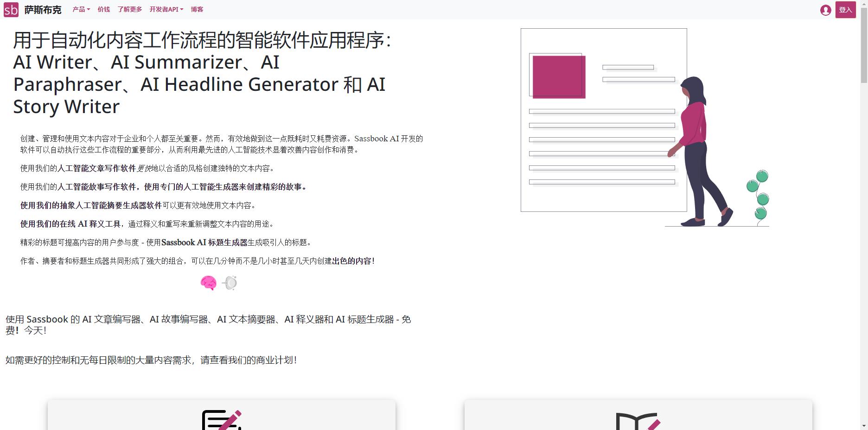The image size is (868, 430).
Task: Click the pink brain icon
Action: tap(208, 283)
